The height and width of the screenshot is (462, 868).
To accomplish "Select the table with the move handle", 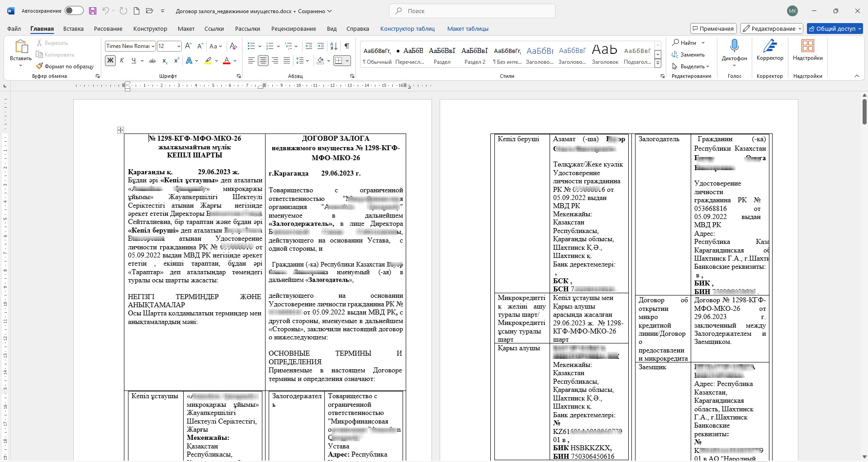I will tap(120, 130).
